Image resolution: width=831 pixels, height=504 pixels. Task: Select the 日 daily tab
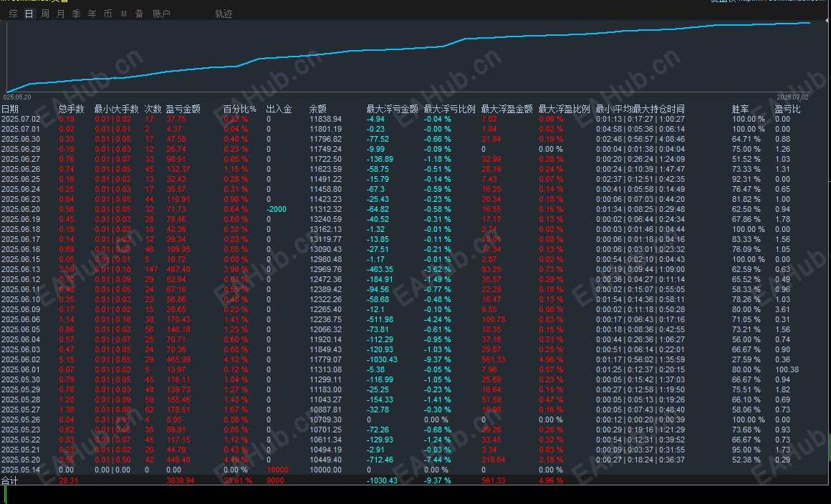[x=29, y=14]
